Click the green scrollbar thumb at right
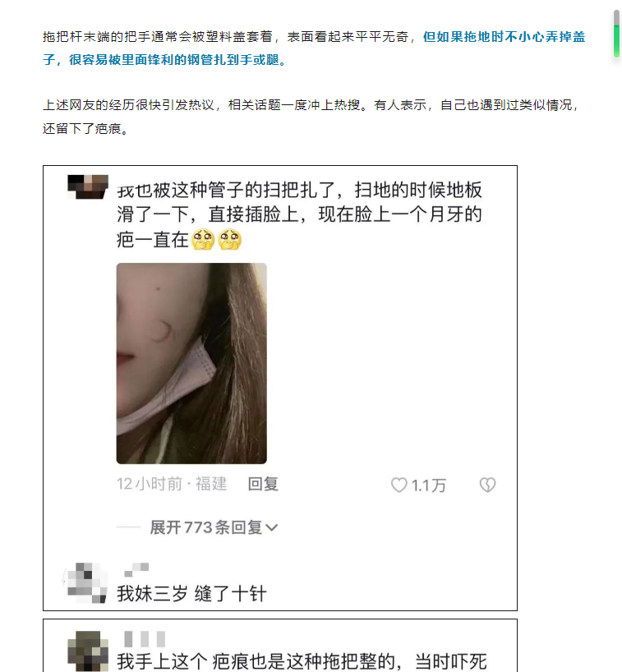This screenshot has height=672, width=622. (616, 34)
